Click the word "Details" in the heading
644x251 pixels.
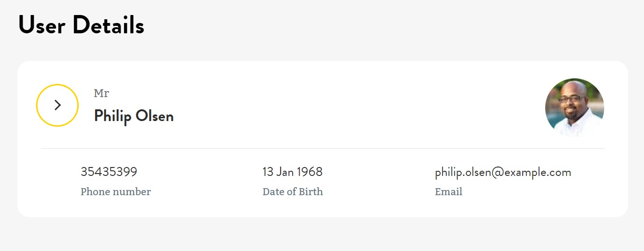point(108,25)
